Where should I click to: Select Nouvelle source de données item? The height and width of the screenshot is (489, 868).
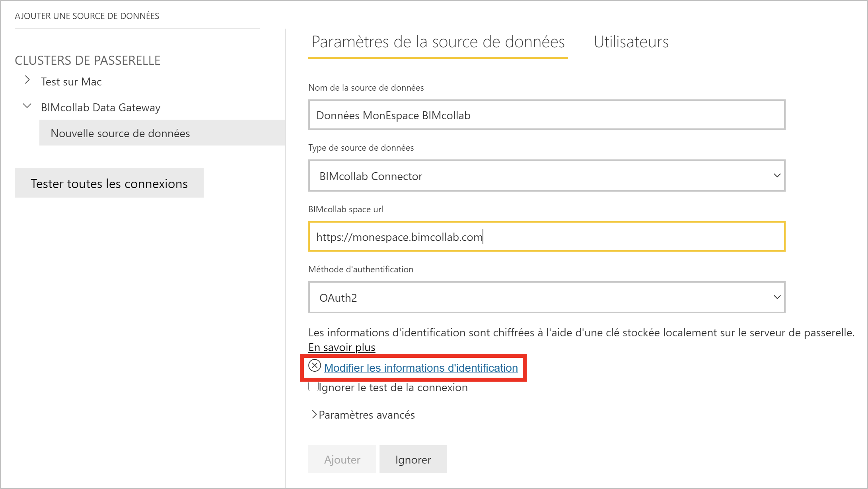coord(121,133)
